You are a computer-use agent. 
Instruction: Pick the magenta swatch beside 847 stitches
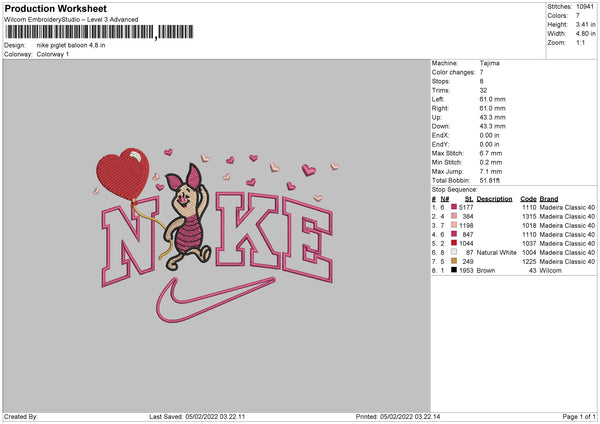[x=454, y=234]
